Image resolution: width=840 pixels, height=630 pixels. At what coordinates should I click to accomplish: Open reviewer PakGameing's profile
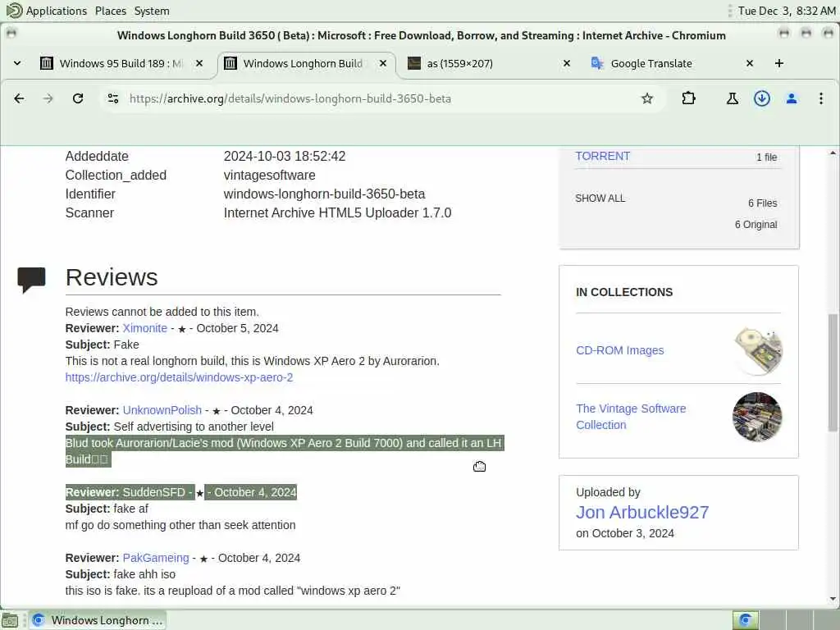(155, 558)
